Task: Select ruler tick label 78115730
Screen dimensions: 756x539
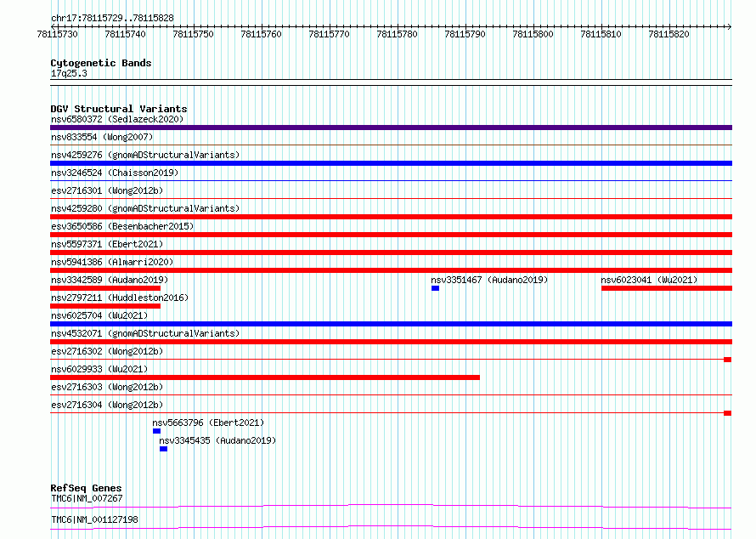Action: [x=57, y=34]
